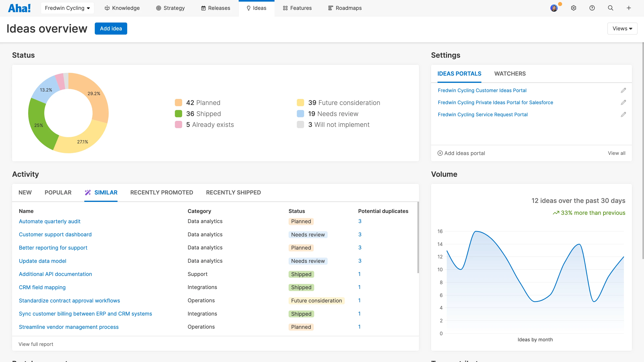
Task: Select the RECENTLY SHIPPED activity tab
Action: coord(233,192)
